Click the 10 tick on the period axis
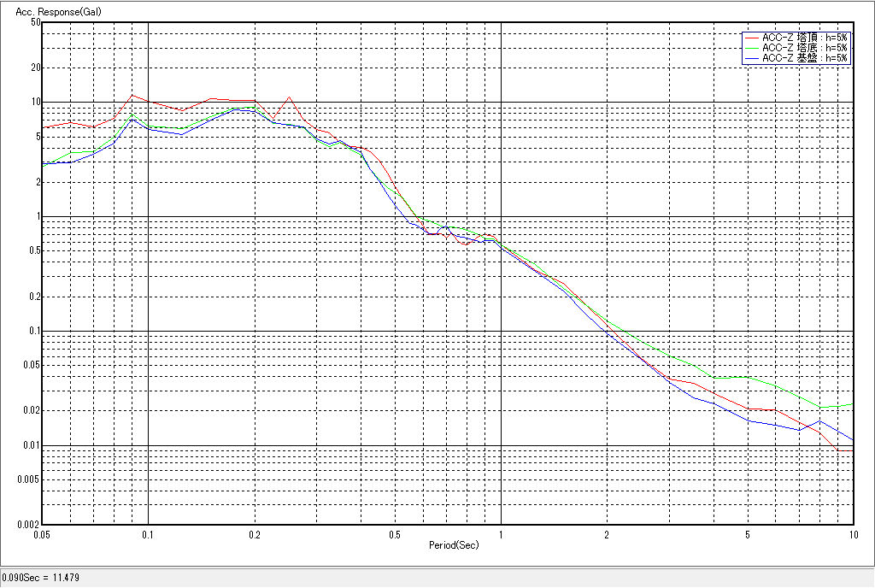 click(851, 534)
